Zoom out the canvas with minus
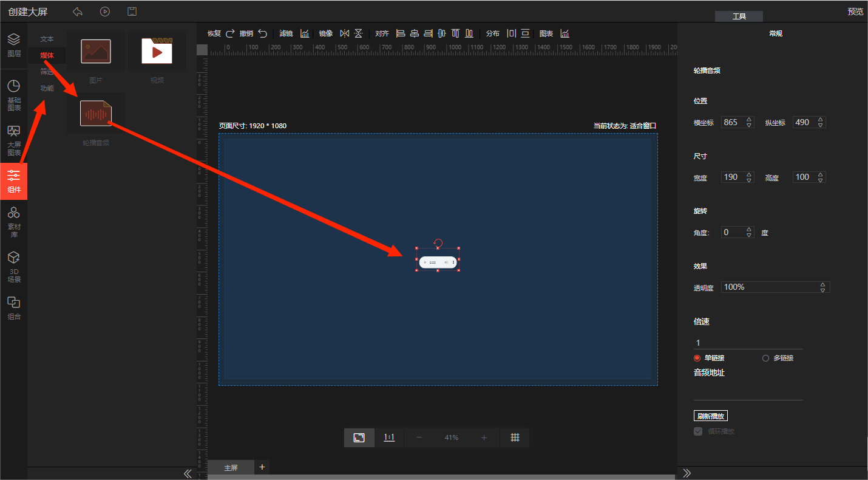The image size is (868, 480). (x=418, y=437)
